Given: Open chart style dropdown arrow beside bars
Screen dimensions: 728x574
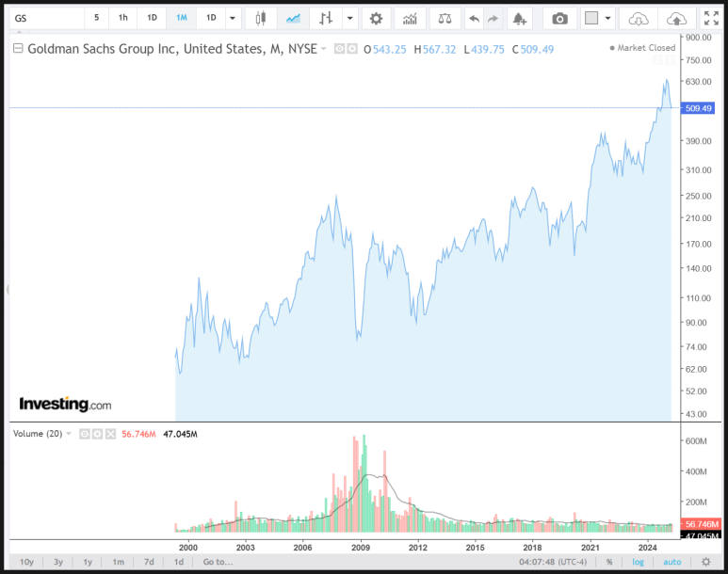Looking at the screenshot, I should 350,19.
